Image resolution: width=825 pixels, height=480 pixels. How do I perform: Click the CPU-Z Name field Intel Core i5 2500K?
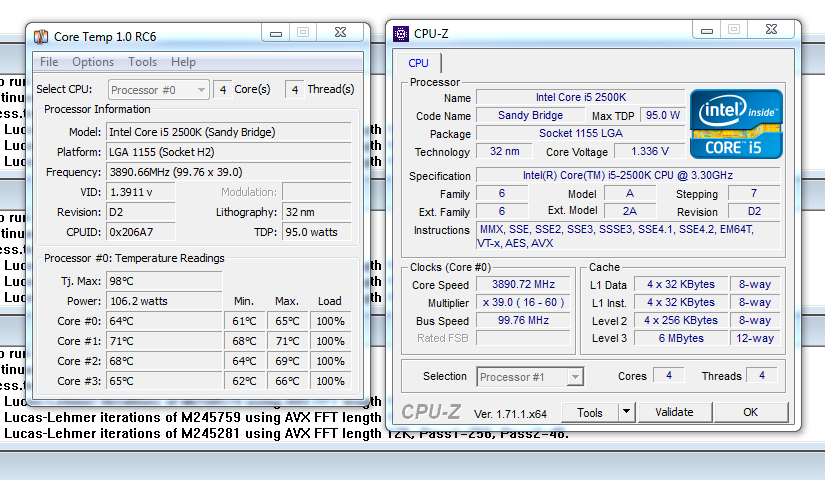tap(580, 97)
